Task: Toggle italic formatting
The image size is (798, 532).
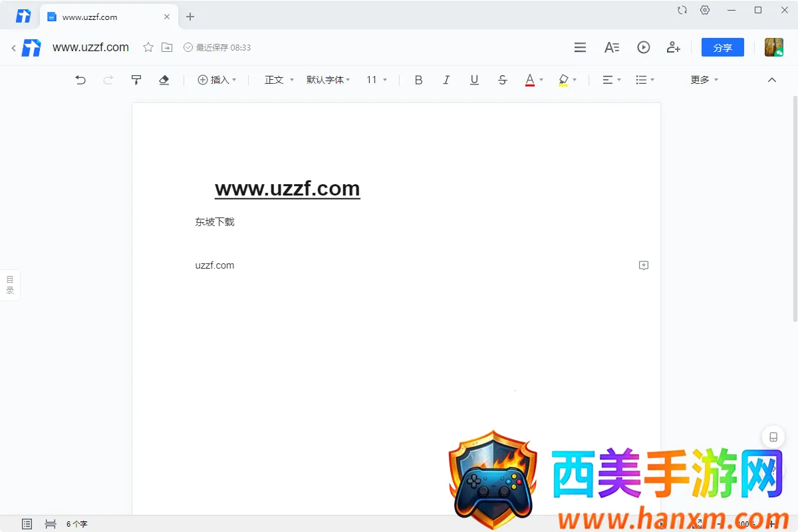Action: [446, 80]
